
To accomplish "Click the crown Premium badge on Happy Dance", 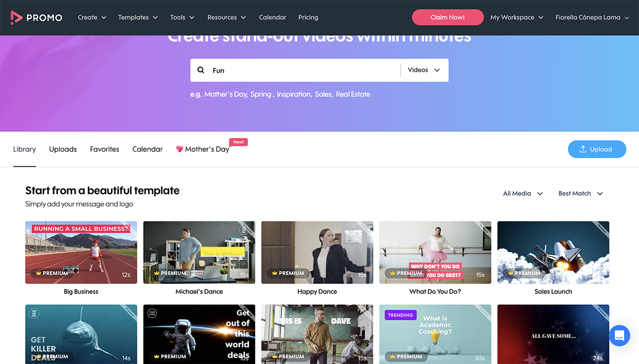I will 288,273.
